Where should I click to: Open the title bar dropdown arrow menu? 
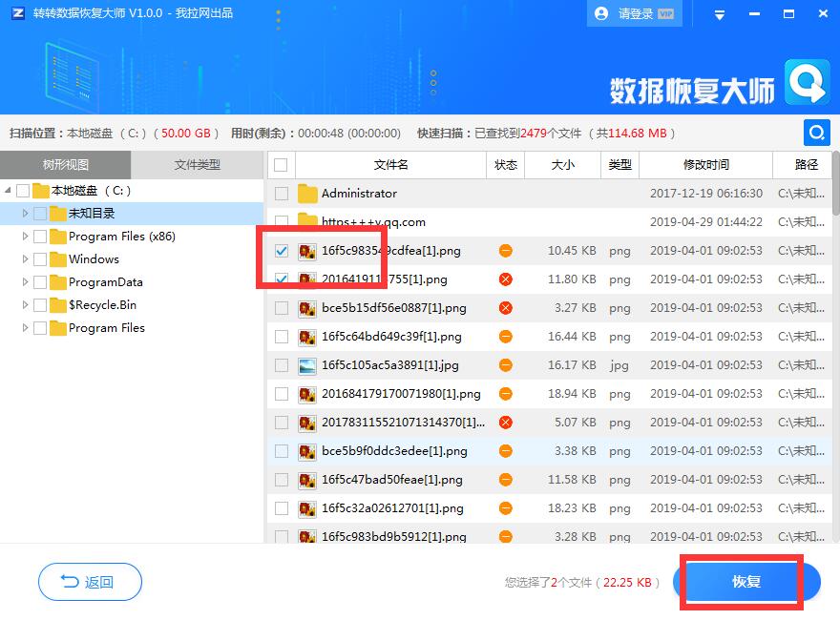point(718,13)
